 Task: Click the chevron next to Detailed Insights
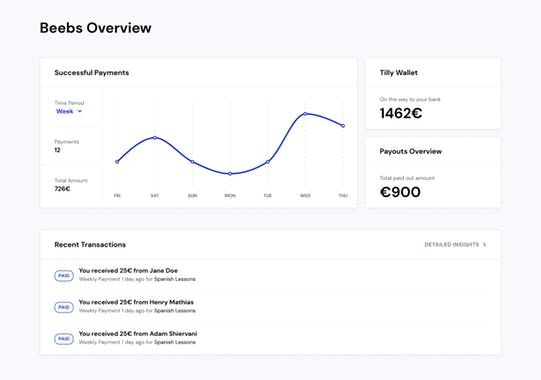(484, 244)
